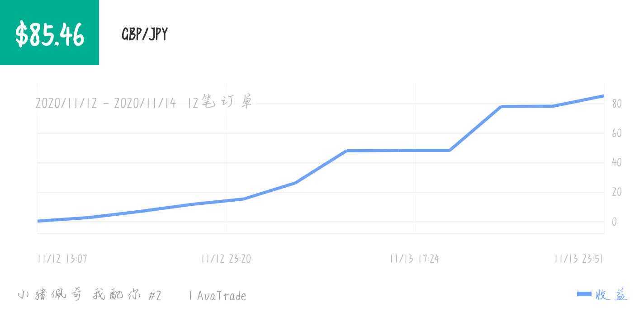Click the line's plateau near 78
The image size is (644, 322).
coord(527,106)
